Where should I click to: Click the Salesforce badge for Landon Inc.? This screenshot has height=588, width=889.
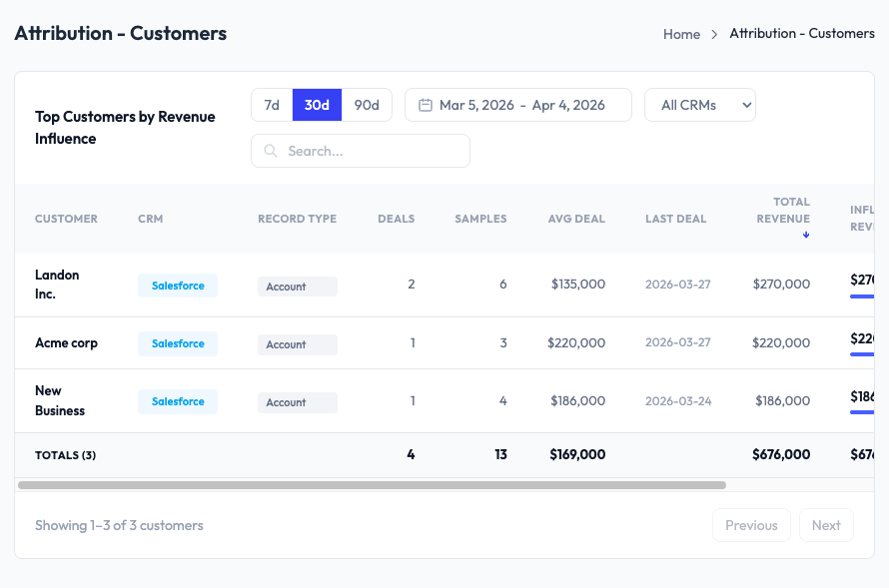(x=177, y=285)
